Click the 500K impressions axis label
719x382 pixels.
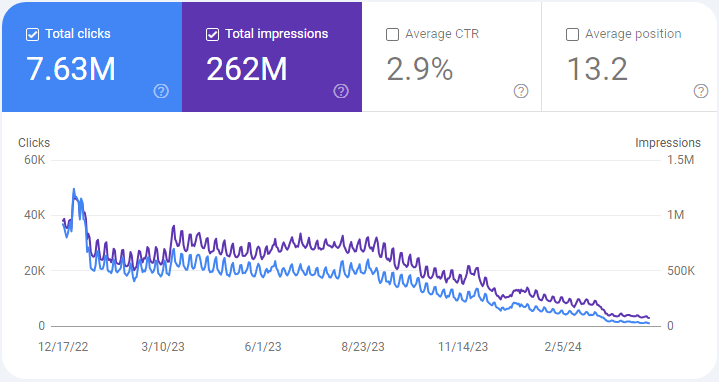click(681, 271)
